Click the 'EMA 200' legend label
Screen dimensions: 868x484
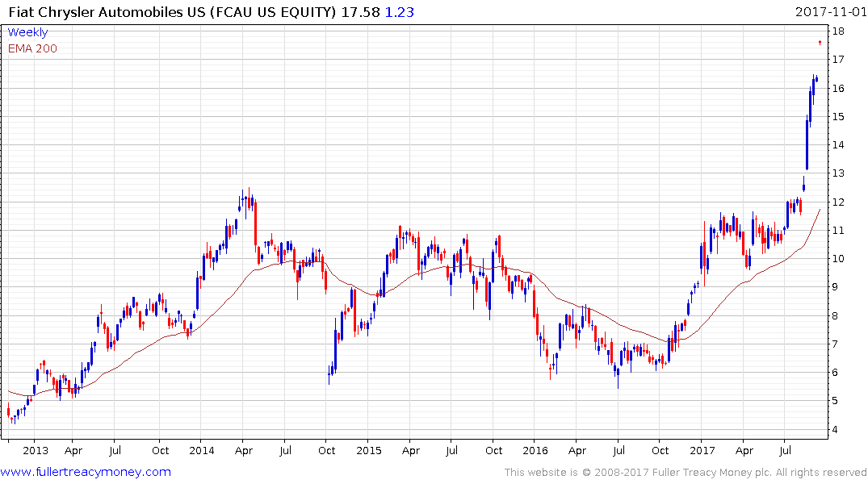(32, 48)
